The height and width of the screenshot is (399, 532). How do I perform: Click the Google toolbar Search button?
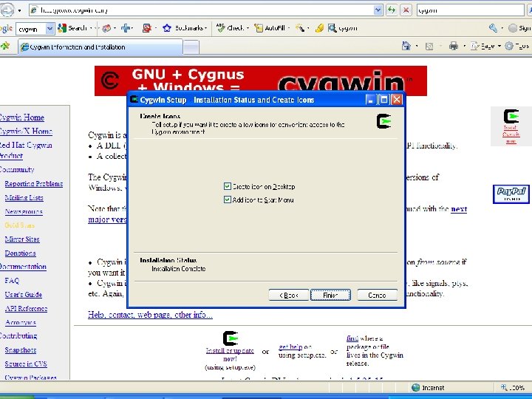click(x=73, y=28)
